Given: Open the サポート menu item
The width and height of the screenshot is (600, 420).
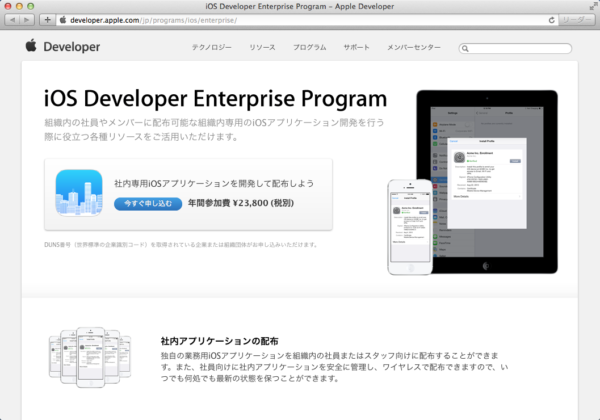Looking at the screenshot, I should pyautogui.click(x=356, y=47).
